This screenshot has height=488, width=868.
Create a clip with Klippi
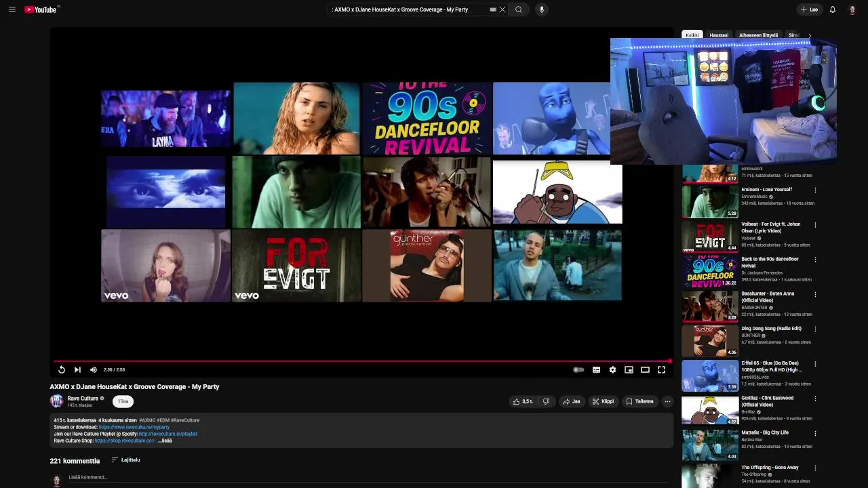point(603,401)
